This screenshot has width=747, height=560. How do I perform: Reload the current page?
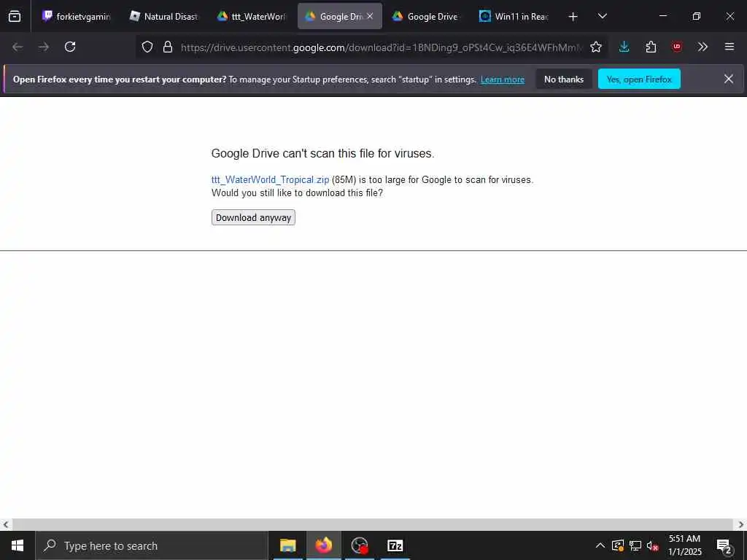tap(70, 47)
